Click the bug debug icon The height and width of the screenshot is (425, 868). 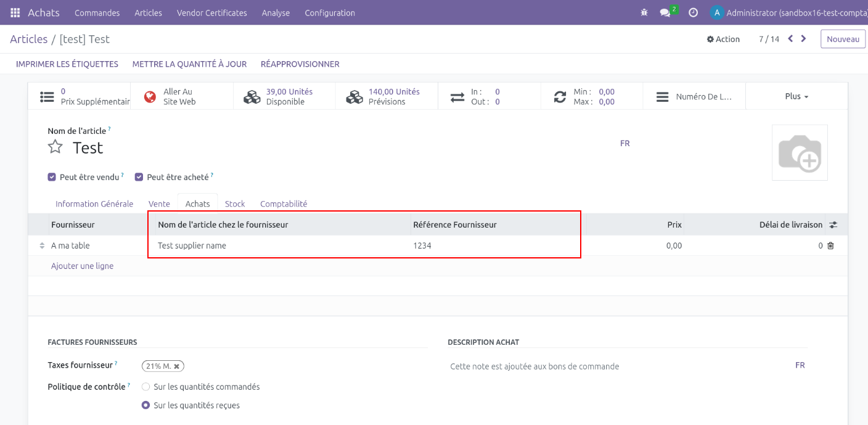[x=644, y=12]
